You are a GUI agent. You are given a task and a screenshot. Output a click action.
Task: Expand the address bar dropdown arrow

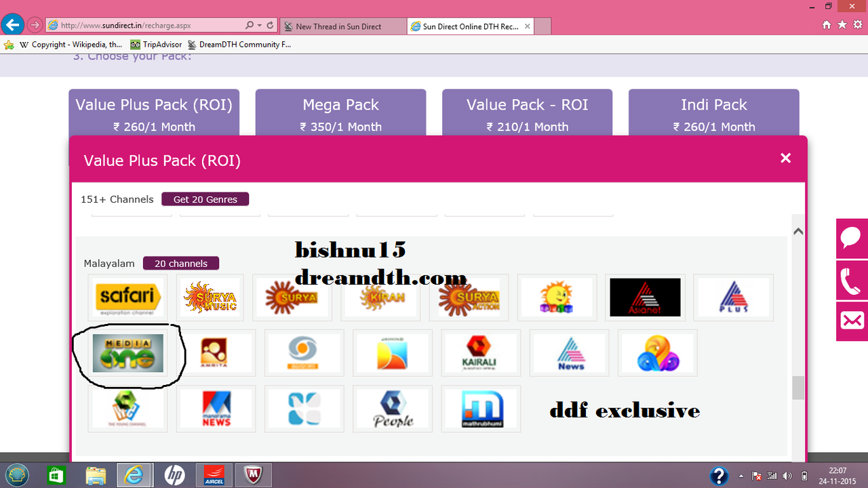pos(259,26)
